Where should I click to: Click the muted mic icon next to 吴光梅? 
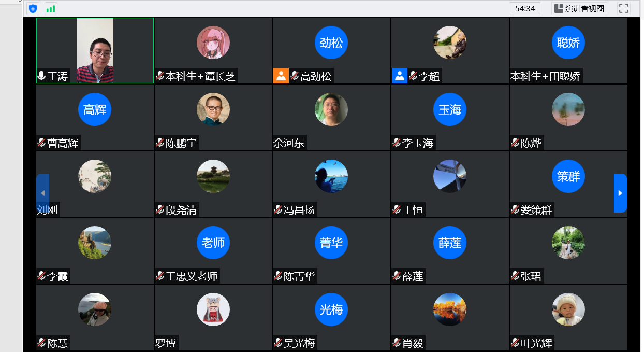point(278,343)
